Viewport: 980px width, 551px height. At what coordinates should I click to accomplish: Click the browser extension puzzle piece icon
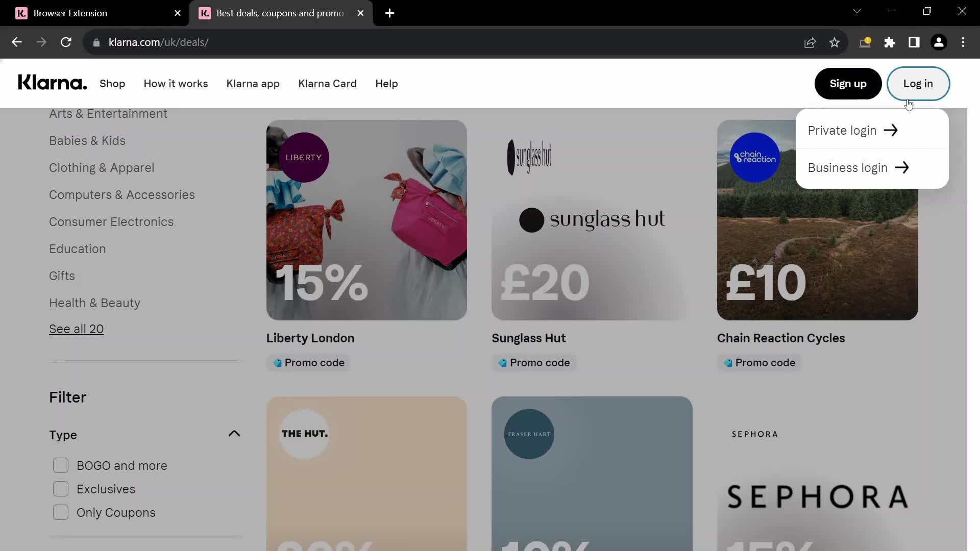click(x=891, y=42)
